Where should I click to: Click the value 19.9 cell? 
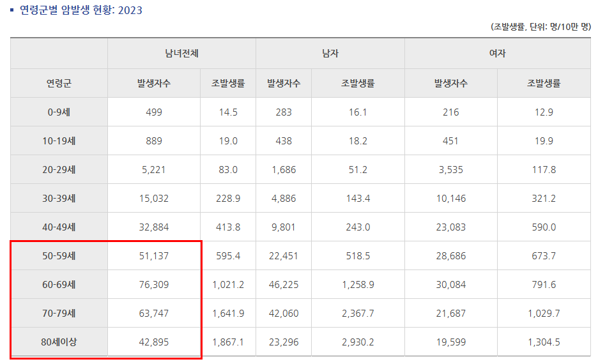coord(544,141)
